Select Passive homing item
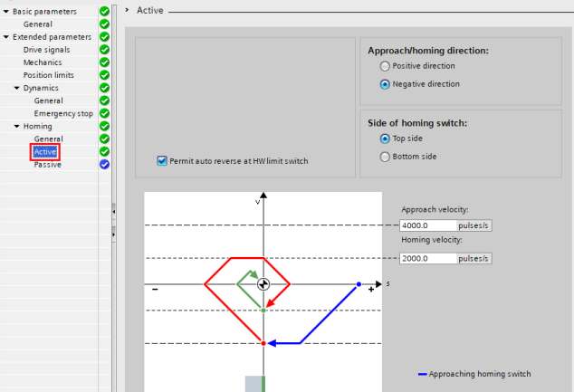 point(48,165)
